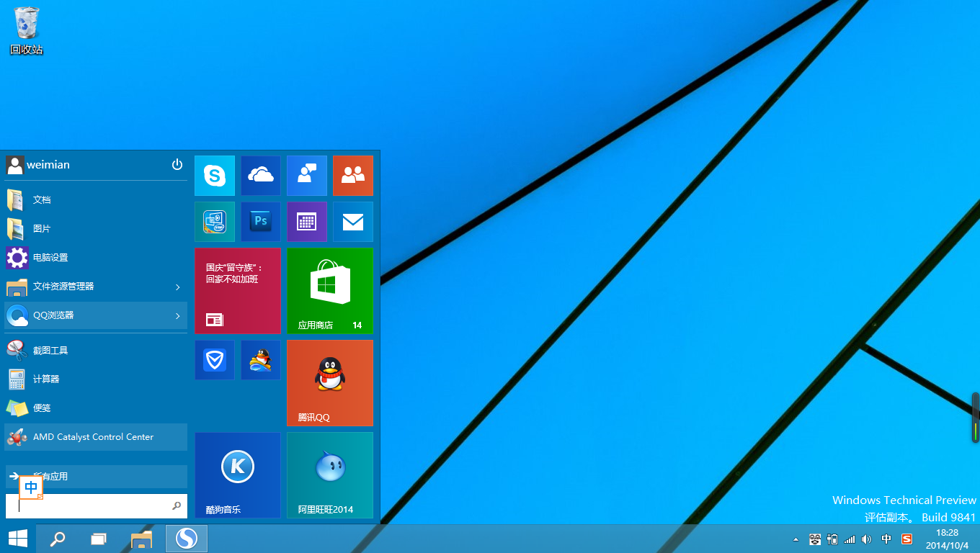Viewport: 980px width, 553px height.
Task: Launch QQ浏览器 from the Start list
Action: [x=86, y=315]
